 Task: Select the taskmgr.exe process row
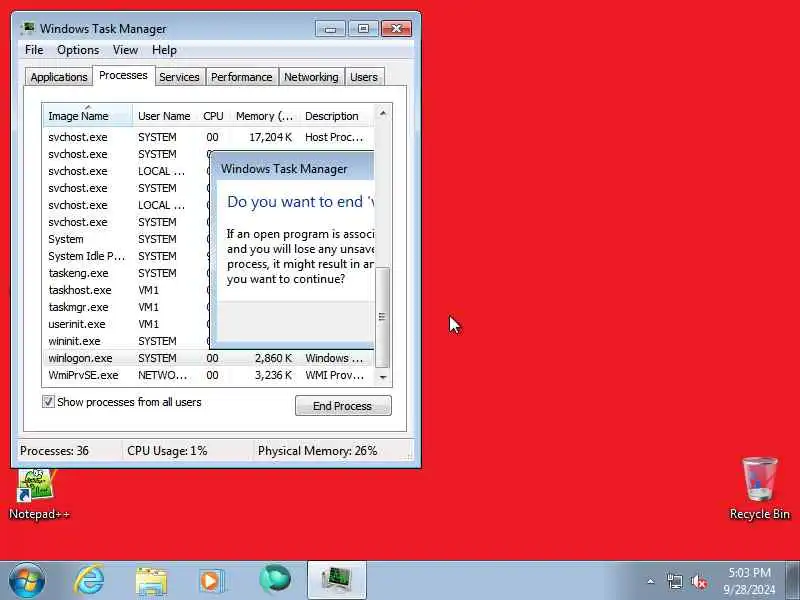point(127,307)
